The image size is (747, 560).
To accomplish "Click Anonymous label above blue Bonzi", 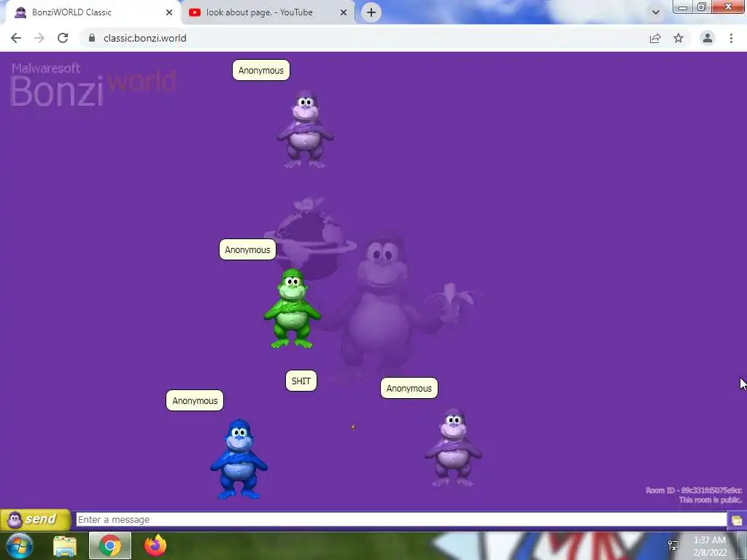I will pyautogui.click(x=194, y=400).
